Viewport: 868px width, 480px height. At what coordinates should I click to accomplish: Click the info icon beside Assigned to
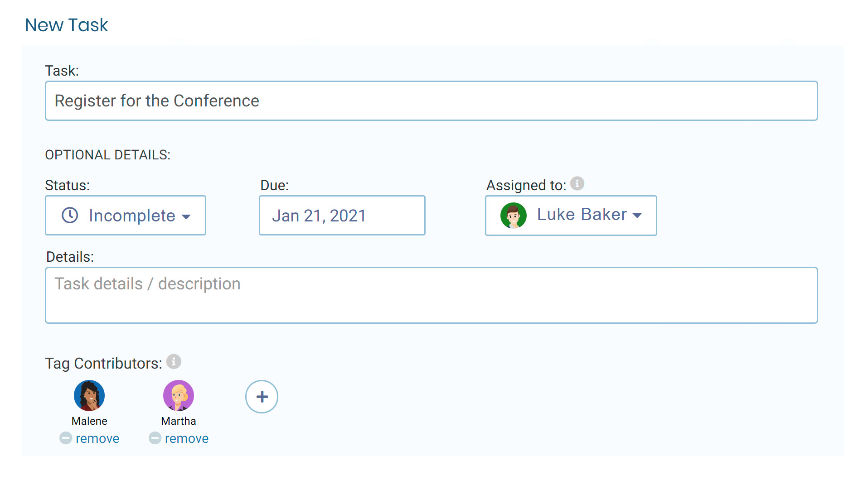577,183
